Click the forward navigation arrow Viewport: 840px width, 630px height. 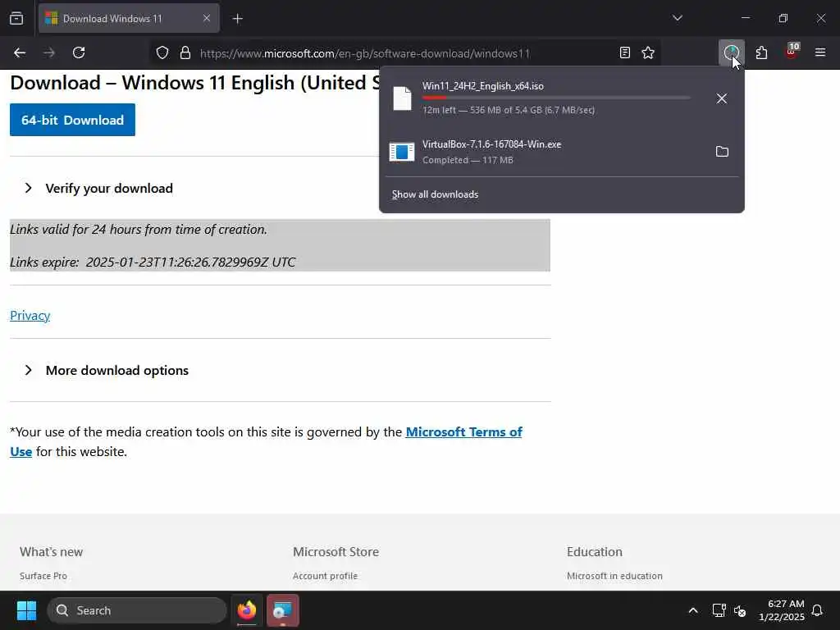click(49, 52)
